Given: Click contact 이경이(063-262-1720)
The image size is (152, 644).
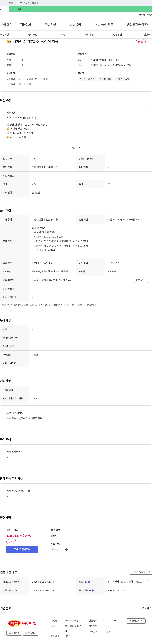Looking at the screenshot, I should 44,590.
